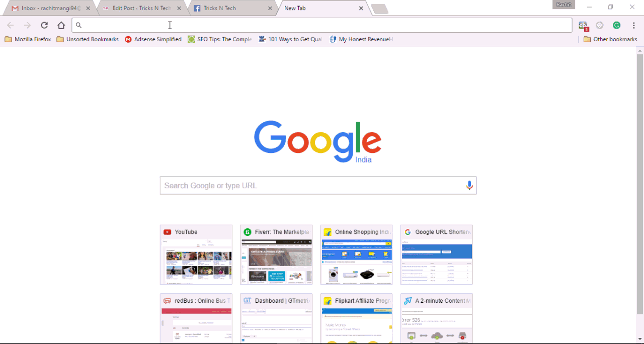Open Chrome's three-dot menu

coord(633,25)
